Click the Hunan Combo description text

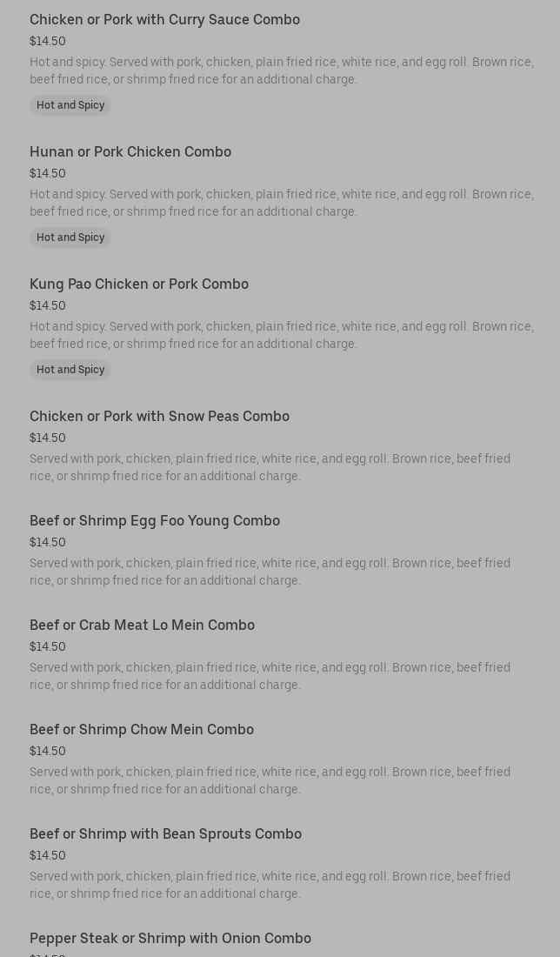coord(281,204)
